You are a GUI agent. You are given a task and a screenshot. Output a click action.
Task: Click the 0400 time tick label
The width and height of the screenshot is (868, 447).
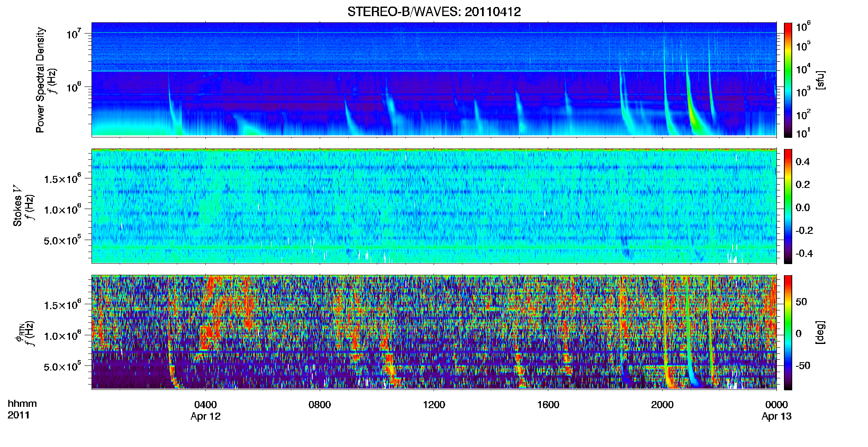(x=205, y=404)
